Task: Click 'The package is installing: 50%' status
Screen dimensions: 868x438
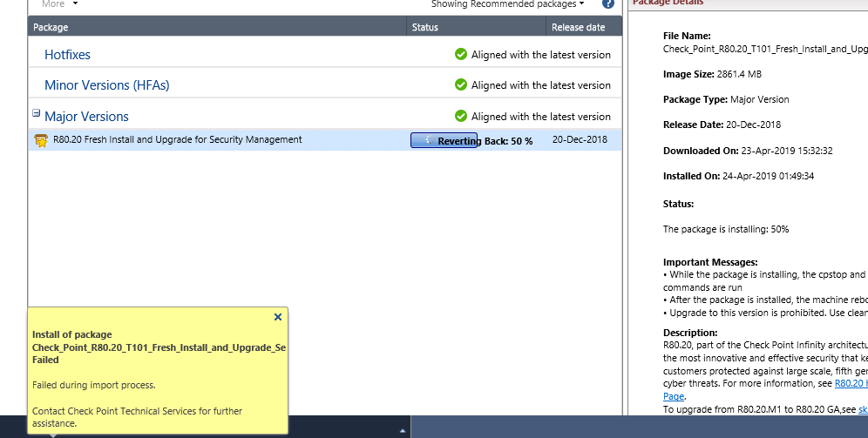Action: pos(726,229)
